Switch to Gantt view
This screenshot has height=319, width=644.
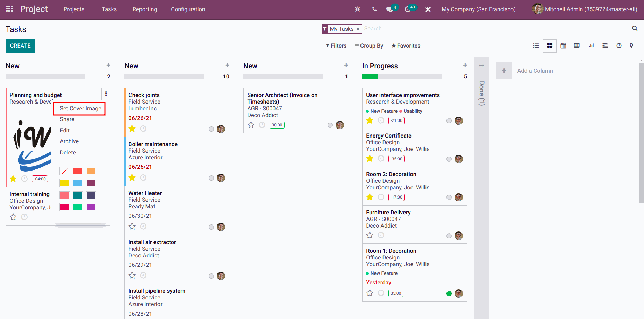click(x=605, y=46)
